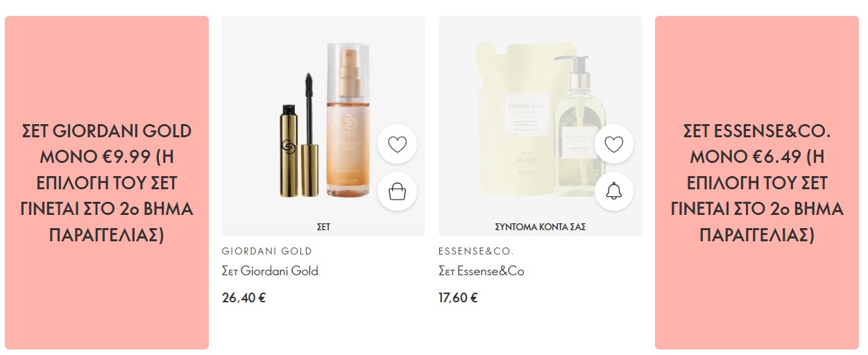
Task: Click the ΣΥΝΤΟΜΑ ΚΟΝΤΑ ΣΑΣ label
Action: click(x=541, y=227)
